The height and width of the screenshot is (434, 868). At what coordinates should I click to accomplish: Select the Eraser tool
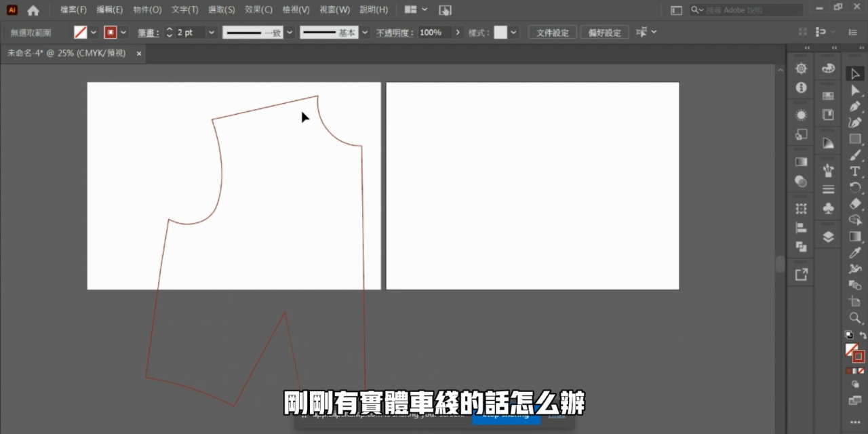(x=855, y=204)
